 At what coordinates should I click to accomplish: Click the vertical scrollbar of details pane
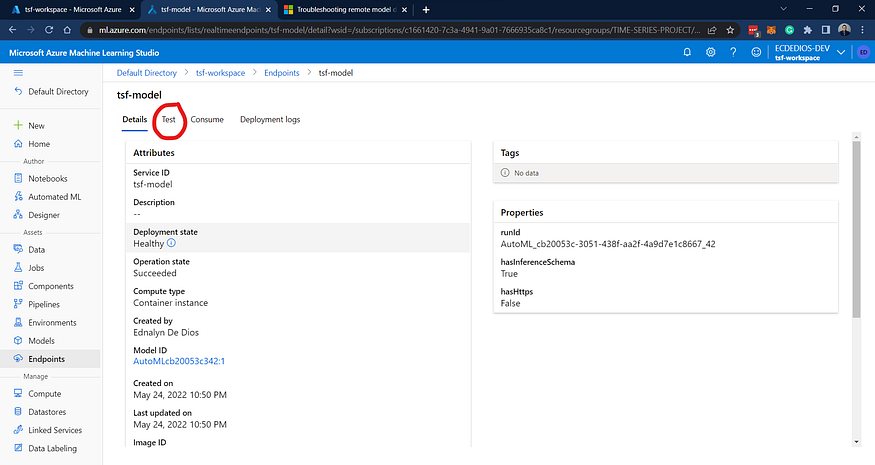pos(857,229)
